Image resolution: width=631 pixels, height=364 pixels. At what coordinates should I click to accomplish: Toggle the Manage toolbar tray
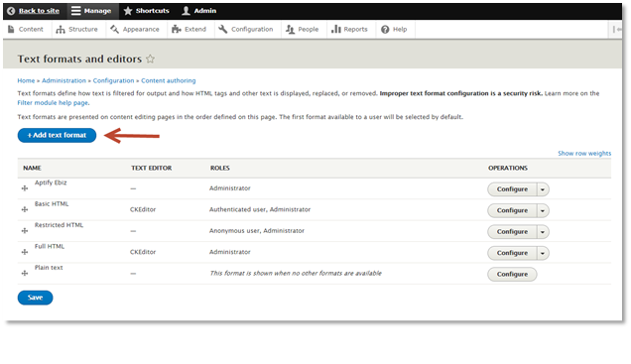click(x=92, y=11)
